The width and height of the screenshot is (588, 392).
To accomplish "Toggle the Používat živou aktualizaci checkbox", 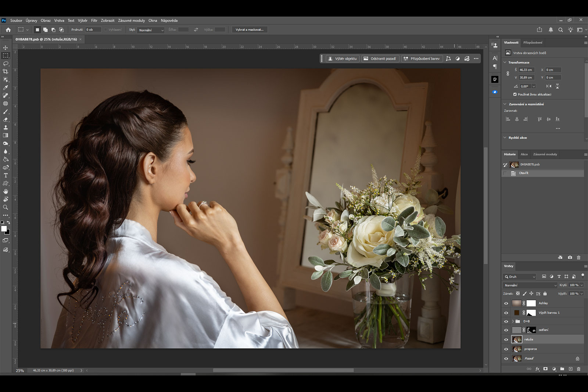I will (x=515, y=94).
